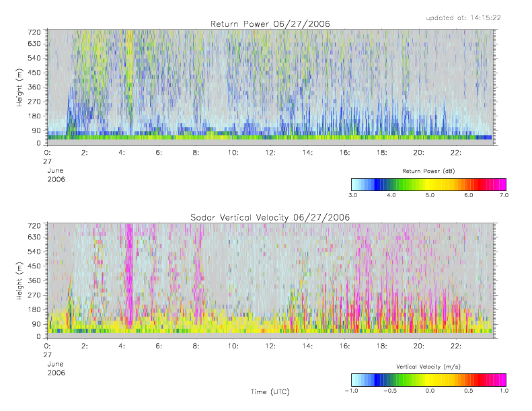The height and width of the screenshot is (411, 532).
Task: Click the 270 height tick on Vertical Velocity chart
Action: click(34, 295)
